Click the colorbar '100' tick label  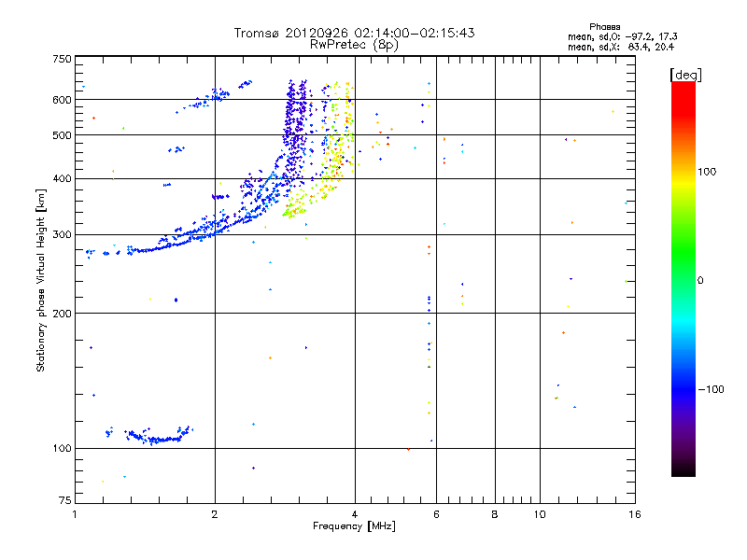[x=707, y=172]
